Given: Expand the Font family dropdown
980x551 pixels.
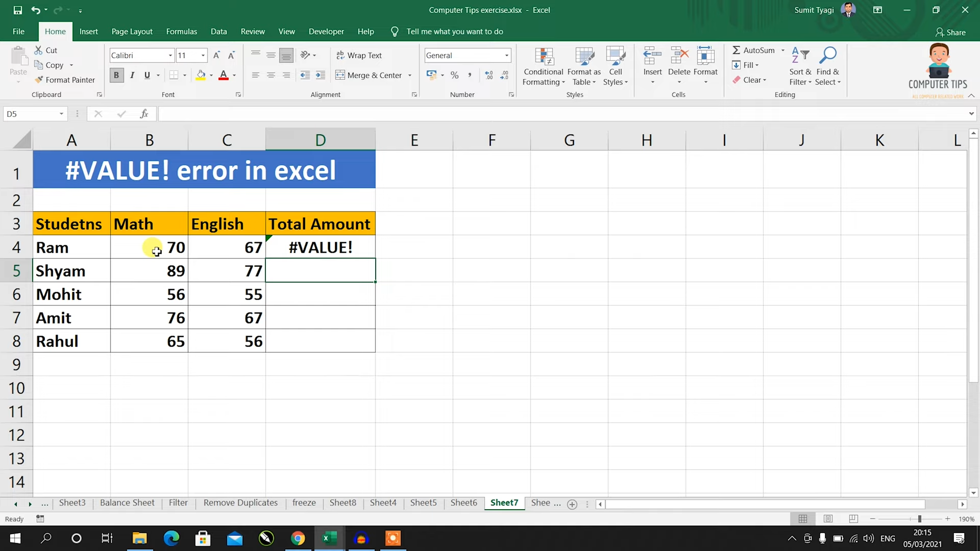Looking at the screenshot, I should [170, 55].
